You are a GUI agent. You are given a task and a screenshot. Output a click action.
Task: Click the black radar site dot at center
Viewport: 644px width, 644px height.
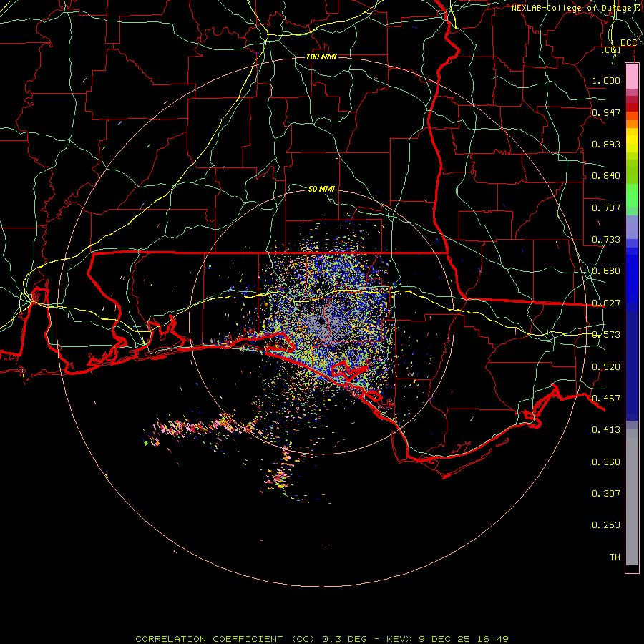321,321
